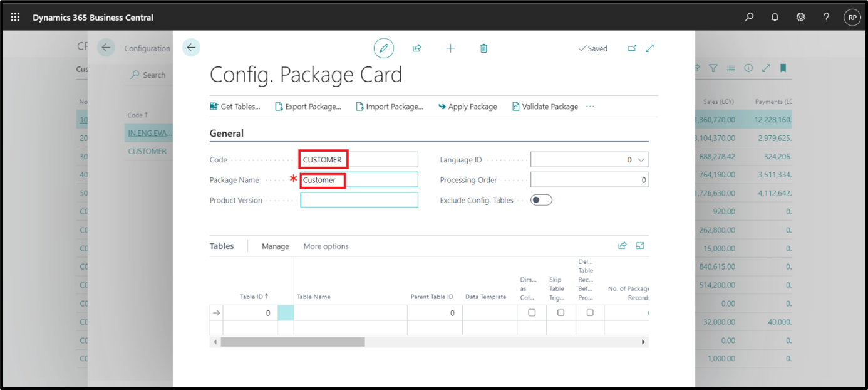868x390 pixels.
Task: Click the row arrow indicator in Tables grid
Action: tap(217, 313)
